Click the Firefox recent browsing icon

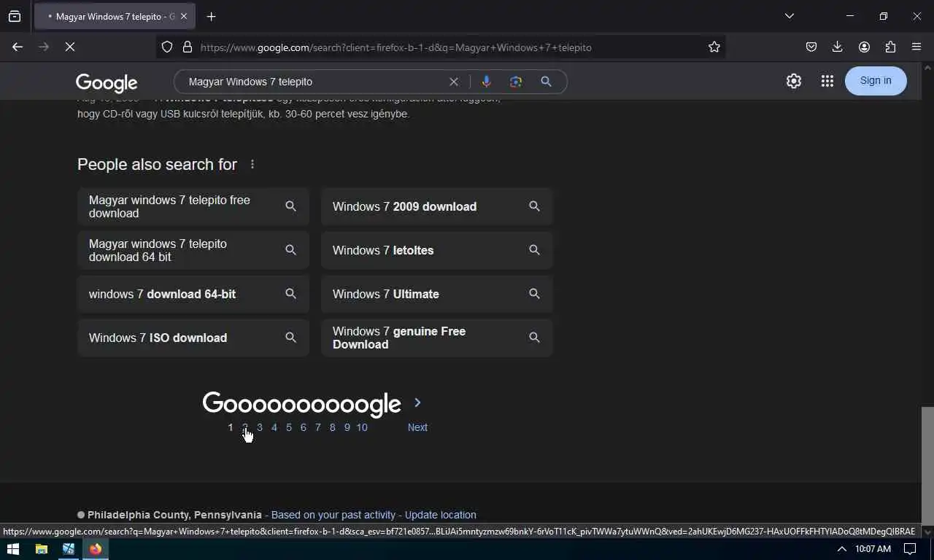15,16
